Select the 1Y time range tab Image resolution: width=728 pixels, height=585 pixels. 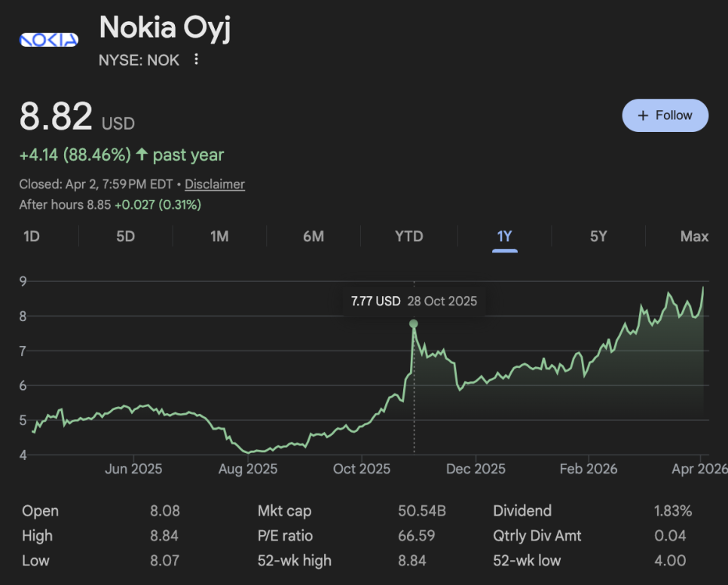click(504, 236)
